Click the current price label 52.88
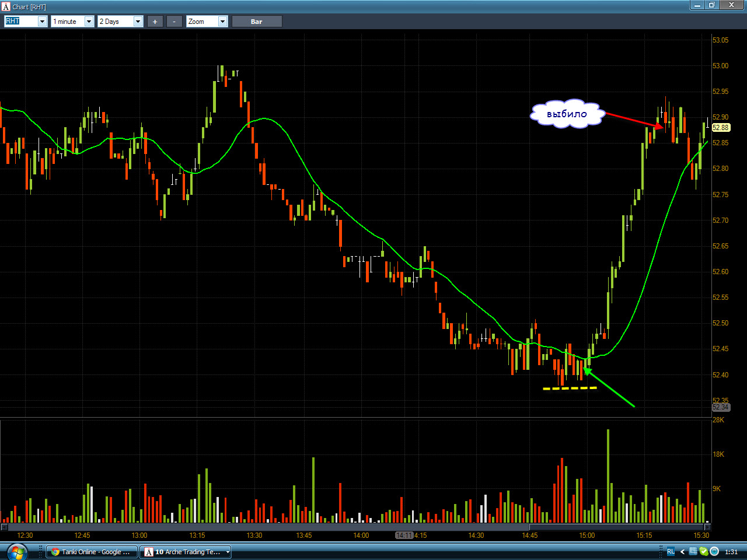This screenshot has width=747, height=560. pyautogui.click(x=721, y=127)
